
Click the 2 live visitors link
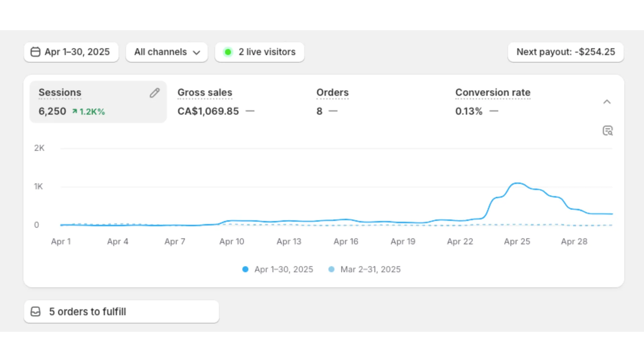267,52
